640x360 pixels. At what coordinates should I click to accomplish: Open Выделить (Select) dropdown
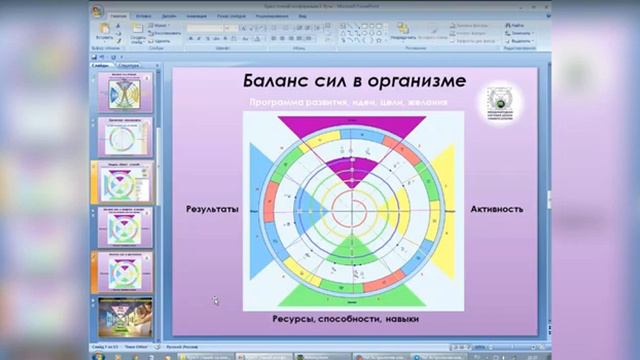[520, 41]
